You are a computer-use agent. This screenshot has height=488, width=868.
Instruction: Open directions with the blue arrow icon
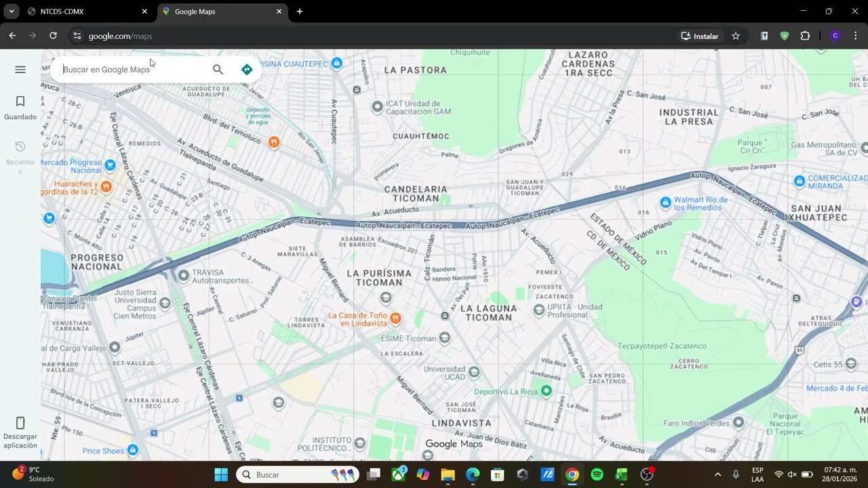click(247, 69)
